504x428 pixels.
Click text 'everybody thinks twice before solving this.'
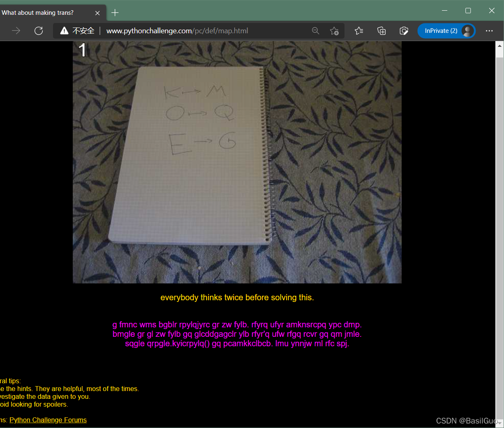click(237, 297)
